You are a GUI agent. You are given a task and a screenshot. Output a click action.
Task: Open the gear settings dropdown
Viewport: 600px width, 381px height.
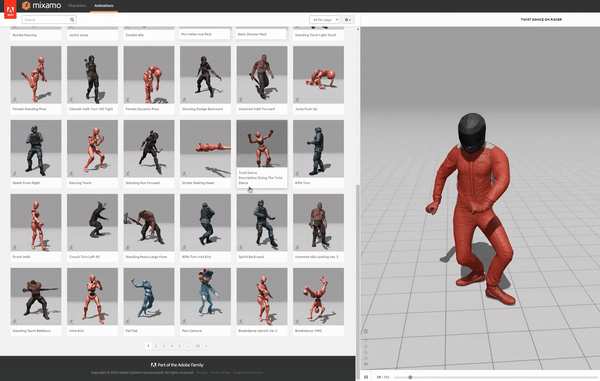[348, 20]
